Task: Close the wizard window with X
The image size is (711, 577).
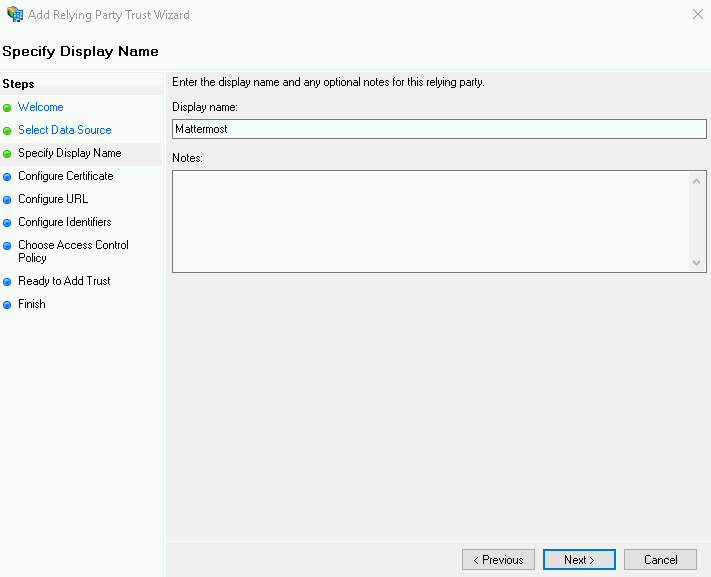Action: coord(696,15)
